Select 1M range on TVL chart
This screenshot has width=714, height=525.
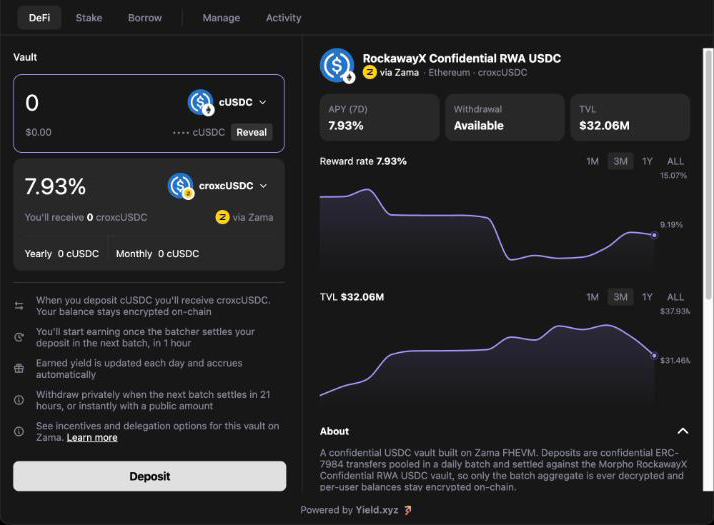coord(592,297)
